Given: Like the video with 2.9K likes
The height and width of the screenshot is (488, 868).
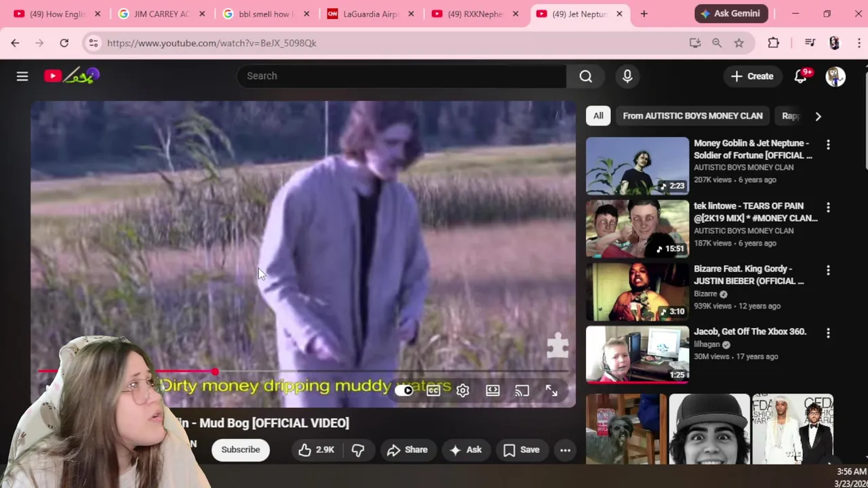Looking at the screenshot, I should pos(316,450).
